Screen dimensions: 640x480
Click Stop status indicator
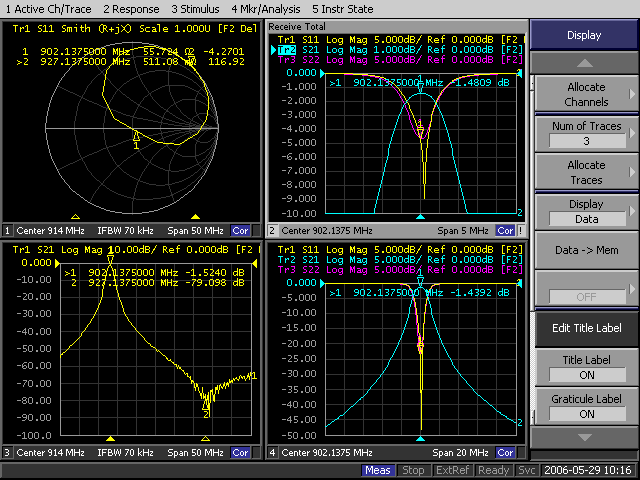413,470
